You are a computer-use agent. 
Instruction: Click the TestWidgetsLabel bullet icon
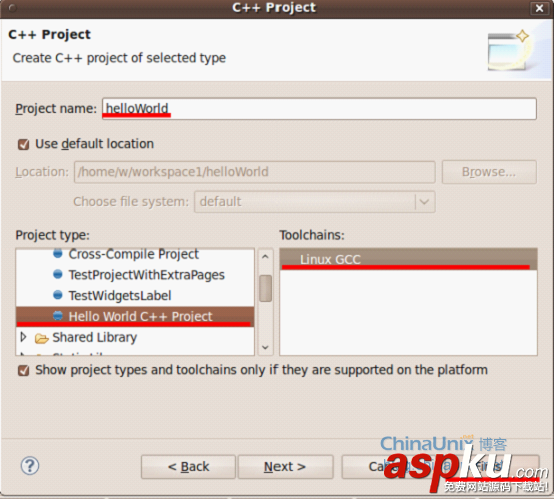pyautogui.click(x=58, y=295)
